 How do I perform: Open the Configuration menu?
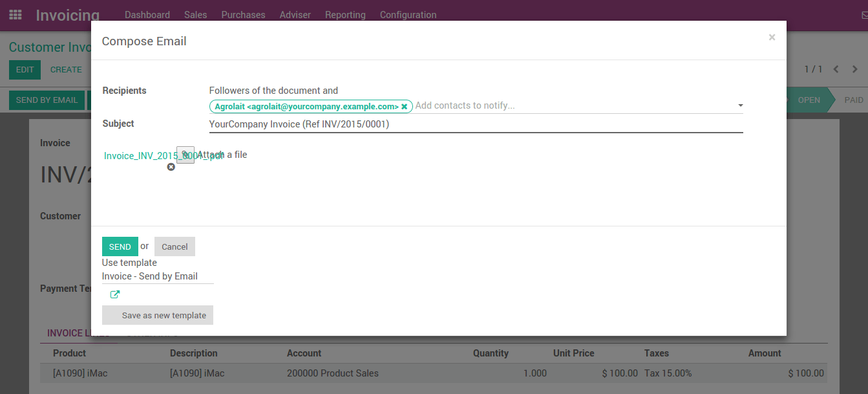point(408,14)
